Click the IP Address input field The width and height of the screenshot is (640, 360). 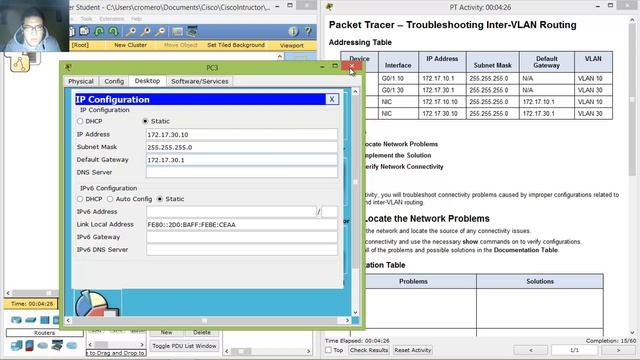click(242, 135)
